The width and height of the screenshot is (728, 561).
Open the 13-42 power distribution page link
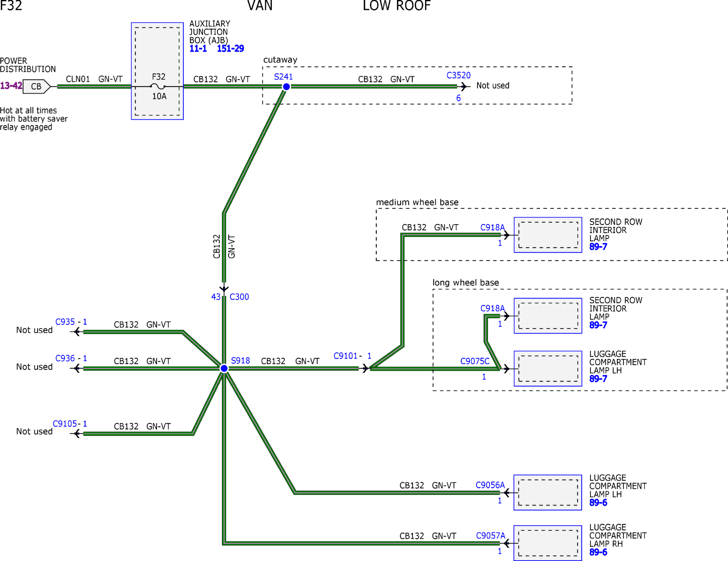(11, 86)
